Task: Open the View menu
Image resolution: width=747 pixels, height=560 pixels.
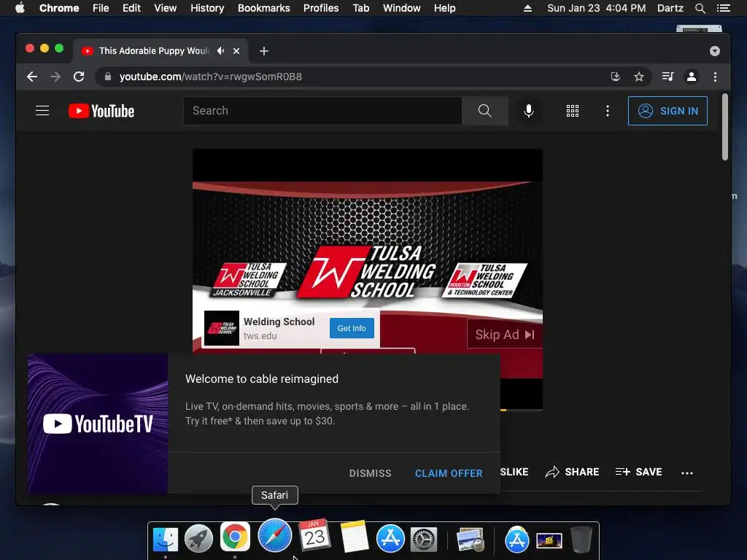Action: 166,8
